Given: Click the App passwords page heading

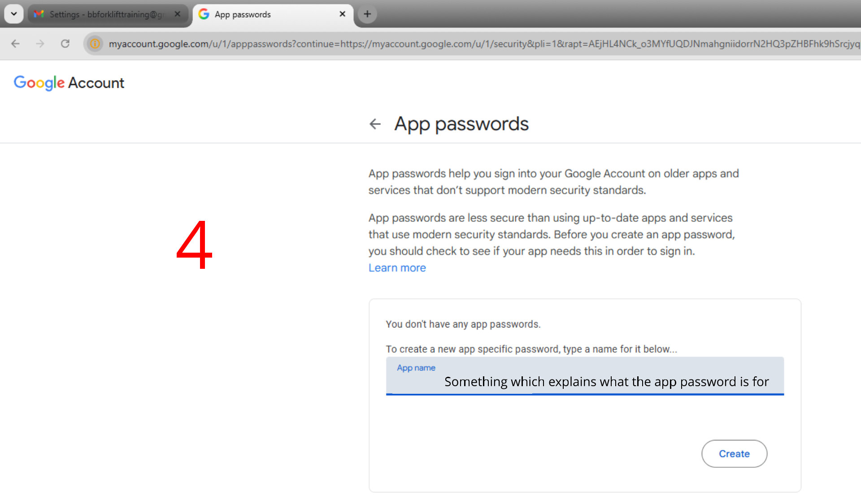Looking at the screenshot, I should point(461,124).
